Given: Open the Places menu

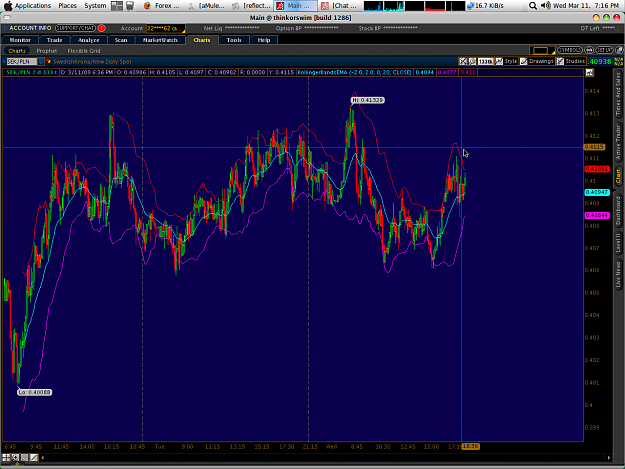Looking at the screenshot, I should 67,6.
